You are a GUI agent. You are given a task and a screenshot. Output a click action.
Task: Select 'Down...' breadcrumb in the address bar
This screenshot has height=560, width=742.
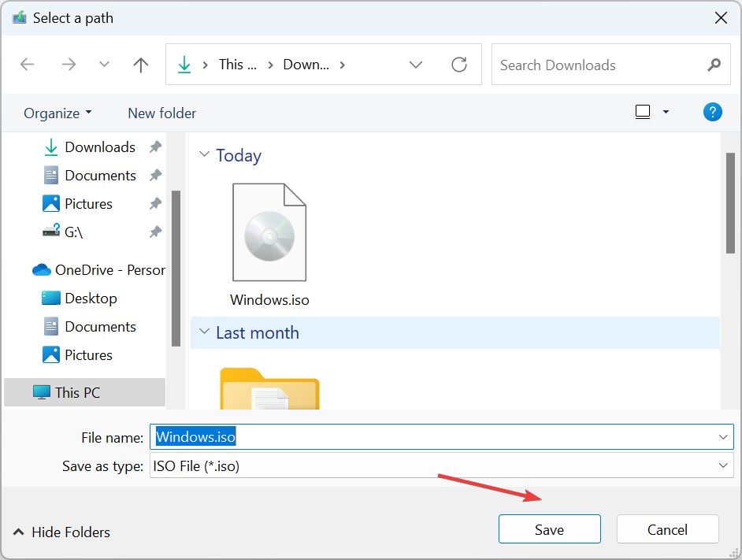[306, 65]
